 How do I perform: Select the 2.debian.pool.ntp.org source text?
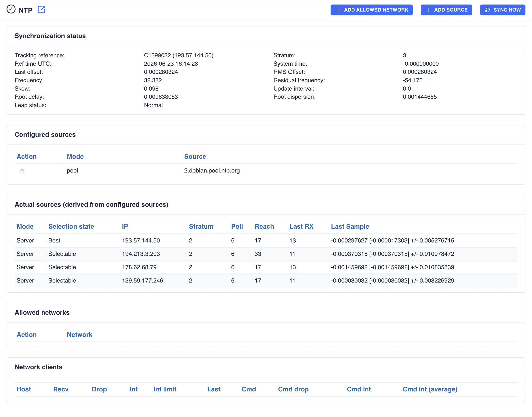(212, 170)
